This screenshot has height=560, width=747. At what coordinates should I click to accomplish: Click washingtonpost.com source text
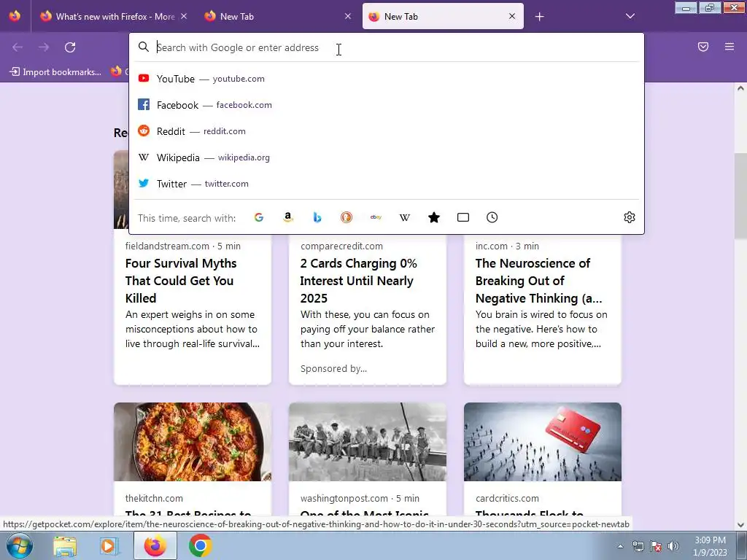pos(344,499)
